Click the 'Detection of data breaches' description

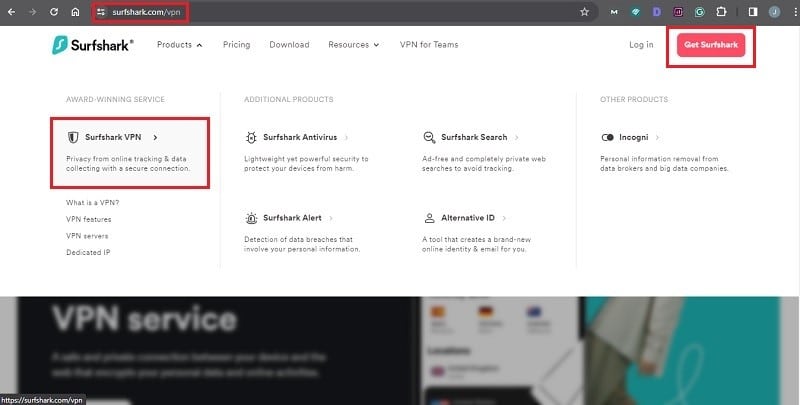tap(302, 244)
